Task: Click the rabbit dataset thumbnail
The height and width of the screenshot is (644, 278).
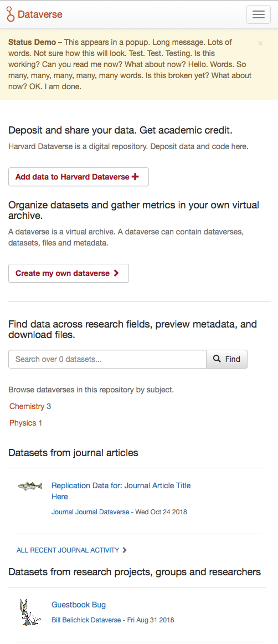Action: pos(30,612)
